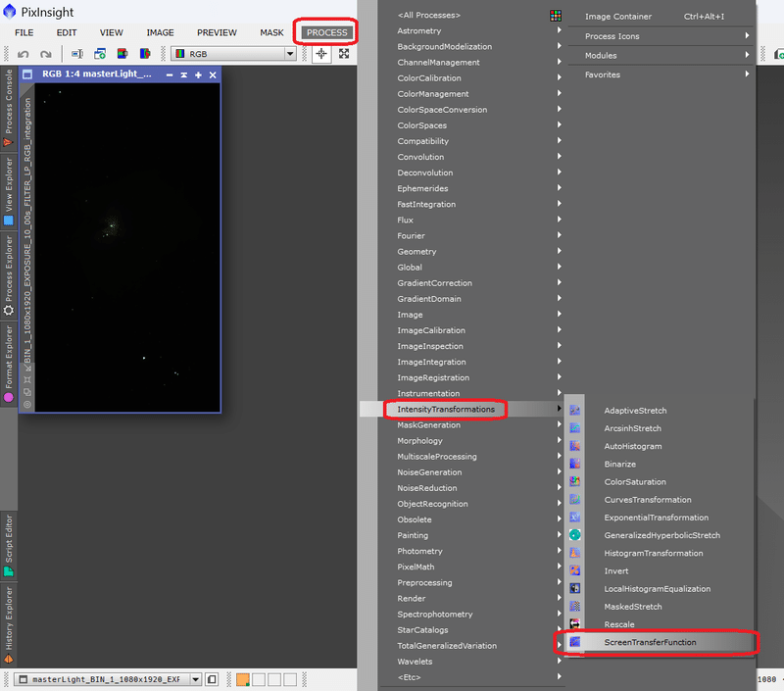Click the AdaptiveStretch process icon

pyautogui.click(x=575, y=411)
